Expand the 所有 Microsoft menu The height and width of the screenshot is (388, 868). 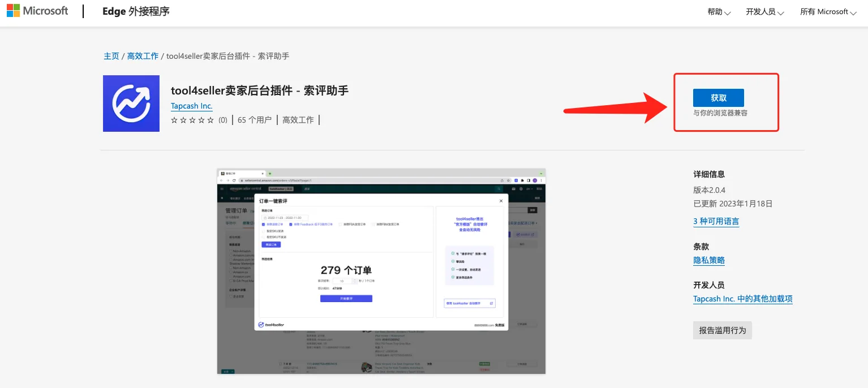[828, 12]
